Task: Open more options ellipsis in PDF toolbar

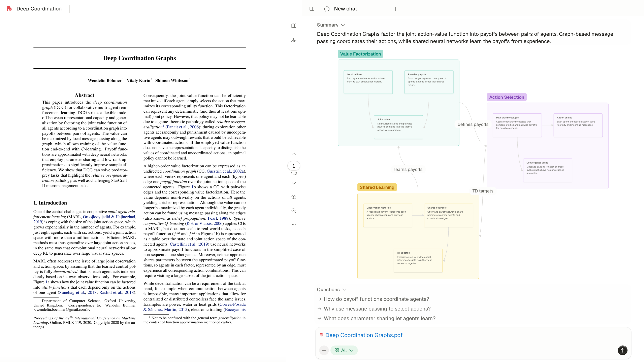Action: pyautogui.click(x=294, y=224)
